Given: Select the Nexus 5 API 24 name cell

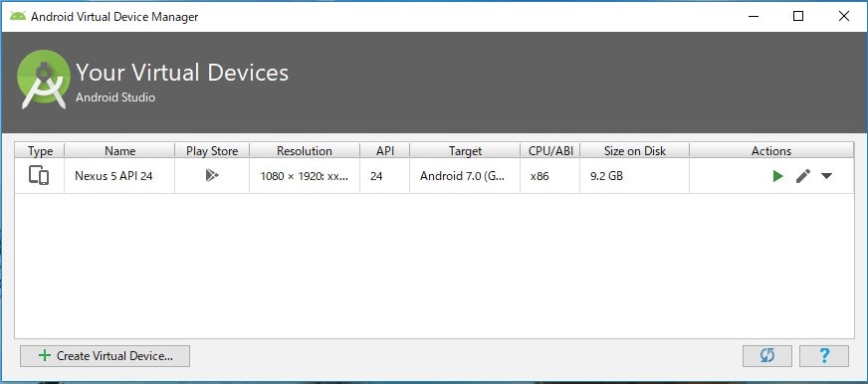Looking at the screenshot, I should click(119, 176).
